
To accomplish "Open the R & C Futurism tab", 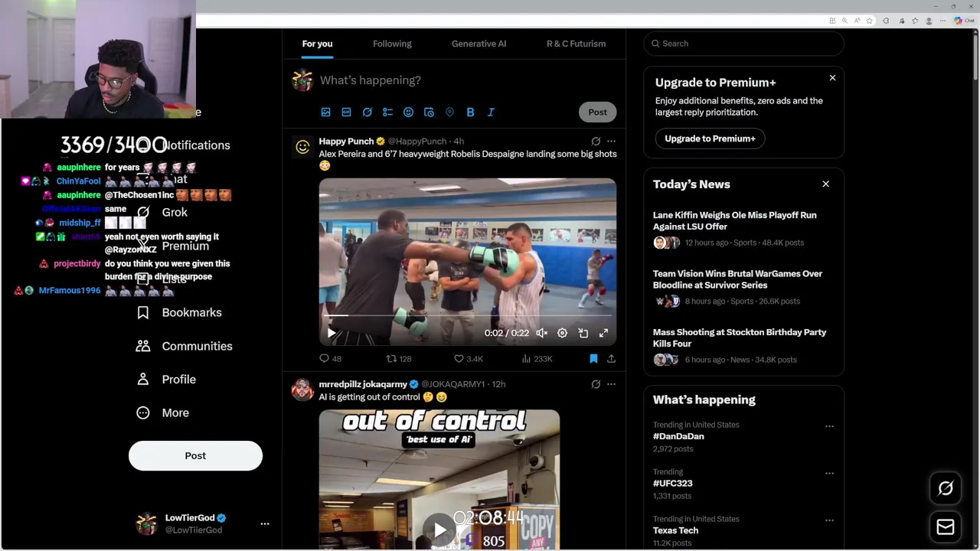I will (576, 44).
